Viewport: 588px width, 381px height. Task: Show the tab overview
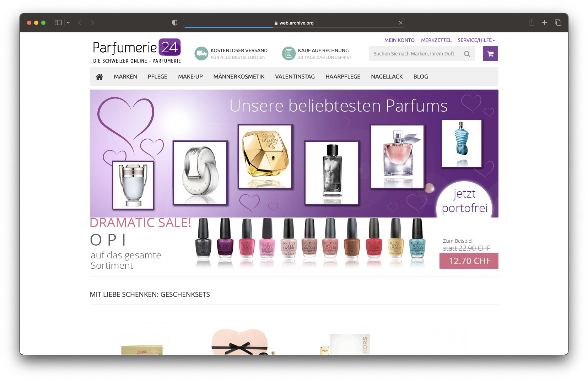point(558,23)
